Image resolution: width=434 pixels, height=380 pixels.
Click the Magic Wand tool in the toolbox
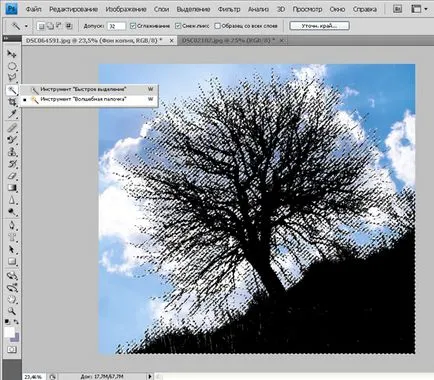12,90
